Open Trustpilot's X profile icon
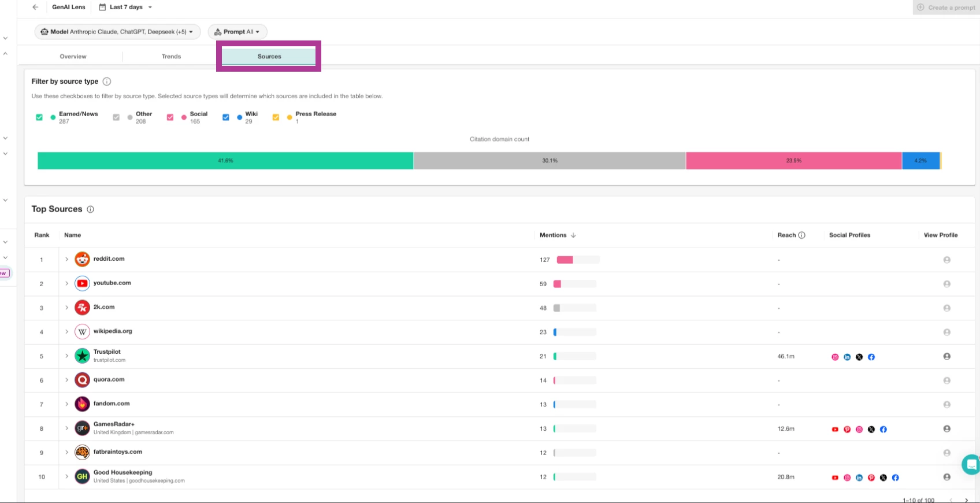Viewport: 980px width, 503px height. click(859, 357)
